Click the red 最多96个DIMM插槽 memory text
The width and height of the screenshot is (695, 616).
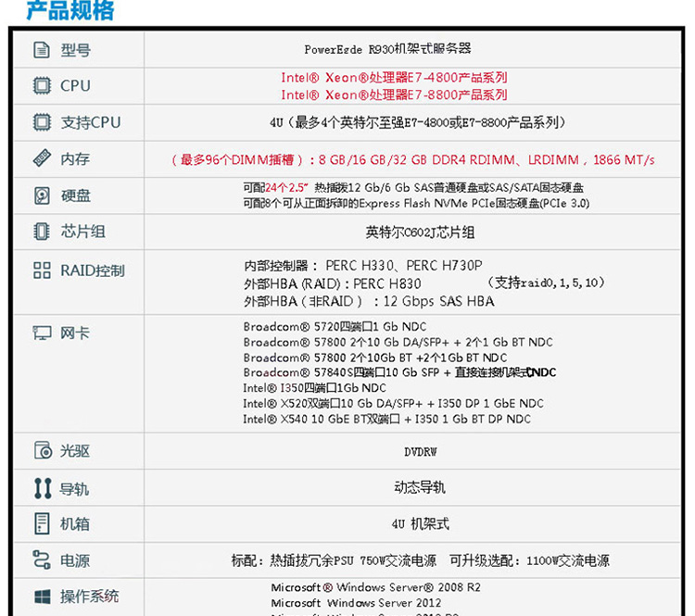[x=412, y=159]
